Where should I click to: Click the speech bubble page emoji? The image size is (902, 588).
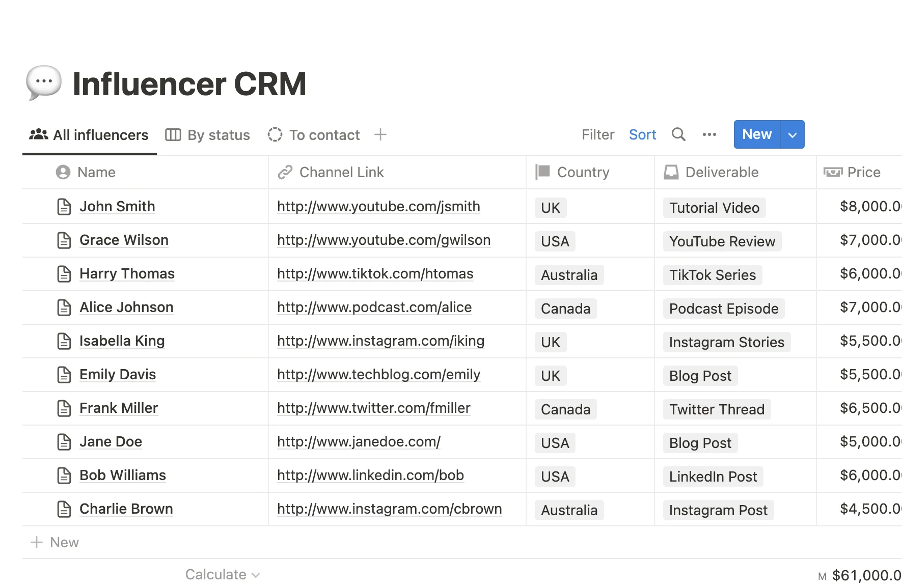point(44,82)
